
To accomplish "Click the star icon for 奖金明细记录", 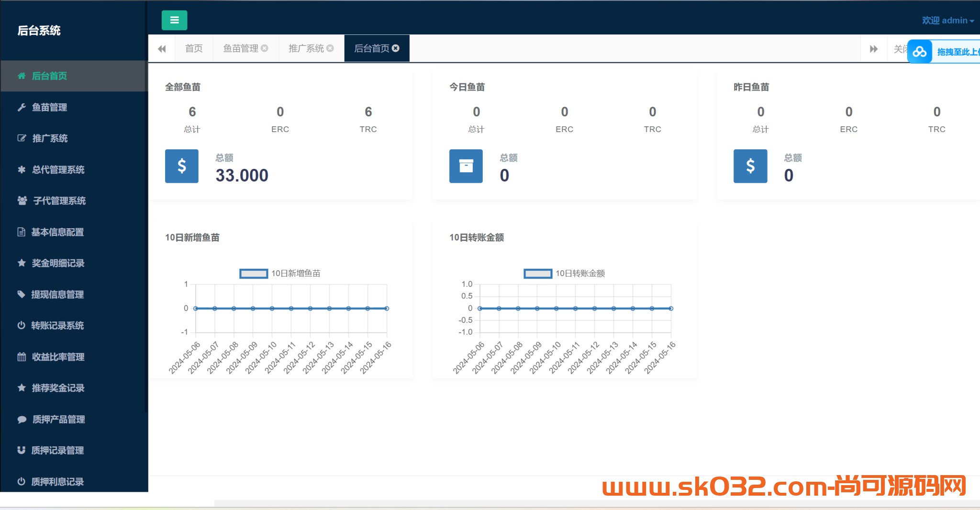I will 22,263.
